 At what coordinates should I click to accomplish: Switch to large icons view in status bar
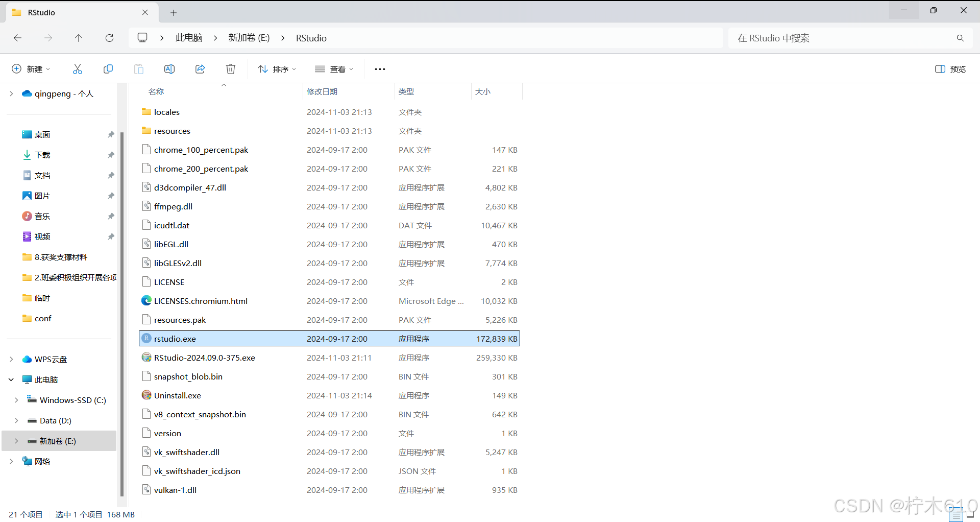click(969, 515)
